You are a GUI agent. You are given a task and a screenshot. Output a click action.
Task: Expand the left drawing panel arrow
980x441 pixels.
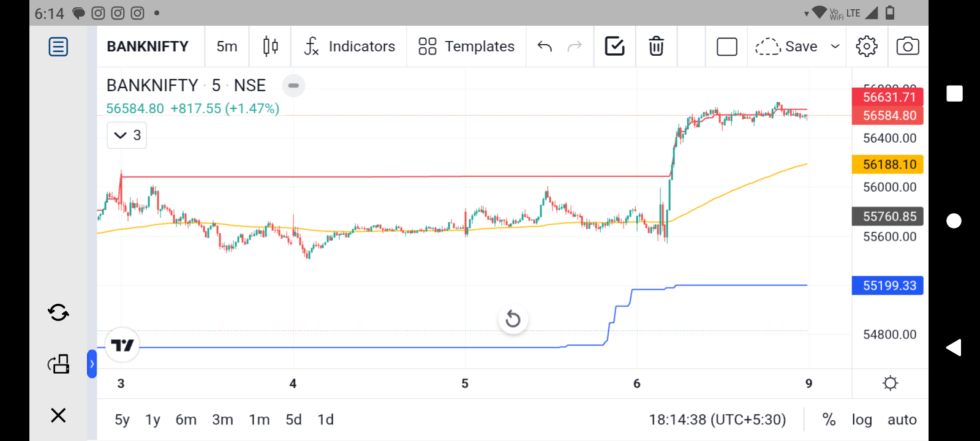coord(92,364)
